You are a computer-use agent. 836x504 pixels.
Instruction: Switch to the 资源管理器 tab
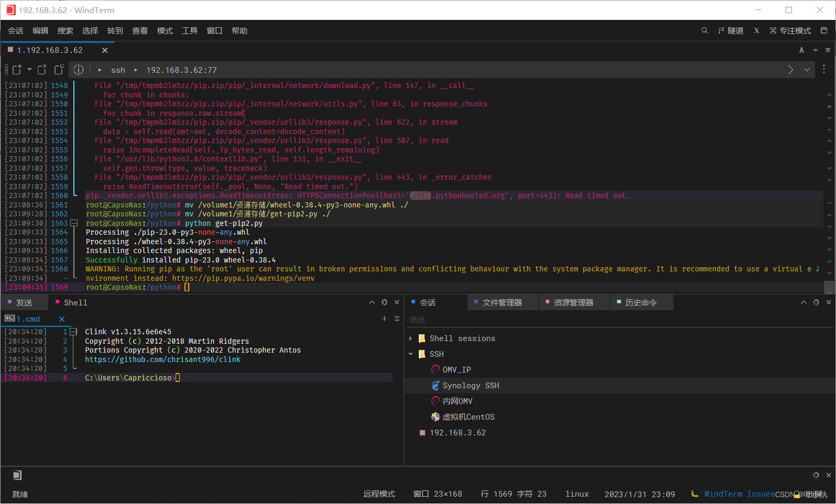click(573, 303)
